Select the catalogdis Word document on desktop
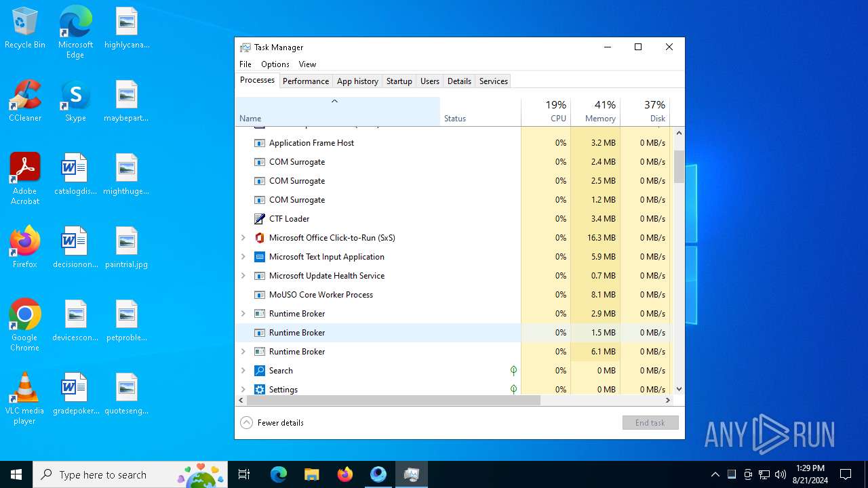The width and height of the screenshot is (868, 488). pos(75,174)
